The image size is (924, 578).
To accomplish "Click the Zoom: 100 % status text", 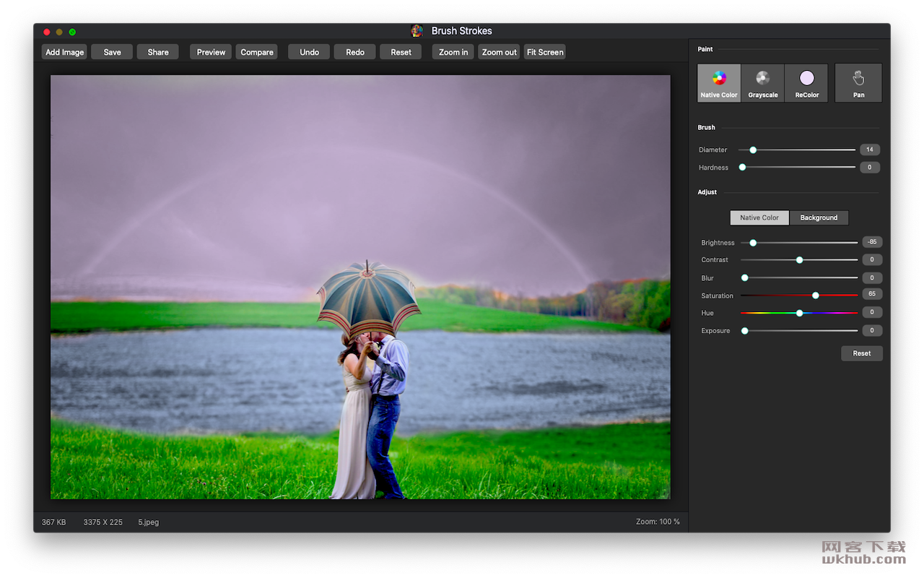I will (x=658, y=522).
